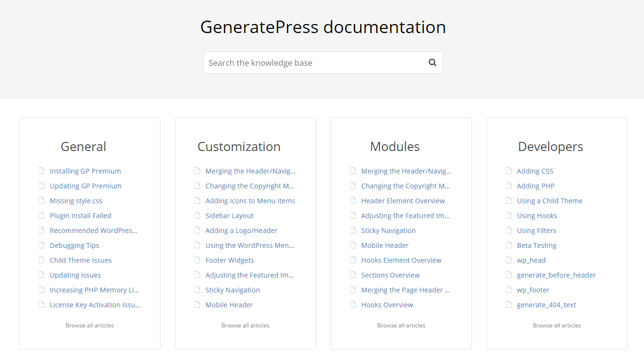Click the document icon beside wp_footer
Screen dimensions: 644x361
pos(509,290)
